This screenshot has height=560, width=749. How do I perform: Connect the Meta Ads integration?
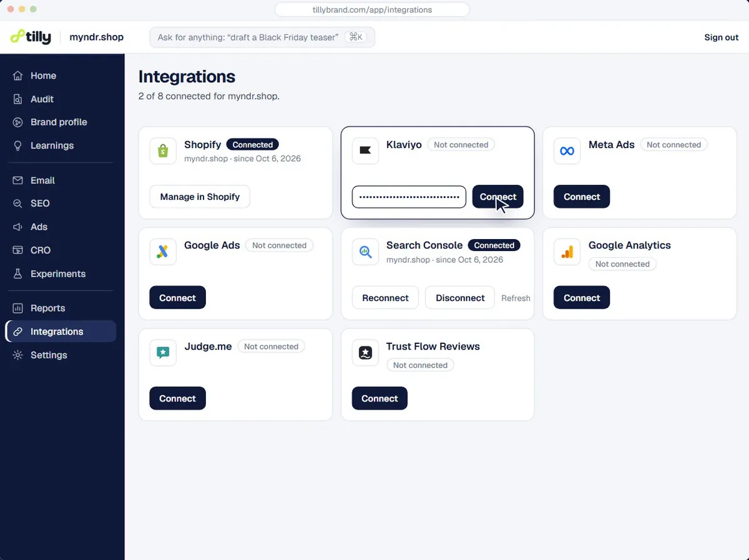pyautogui.click(x=582, y=197)
